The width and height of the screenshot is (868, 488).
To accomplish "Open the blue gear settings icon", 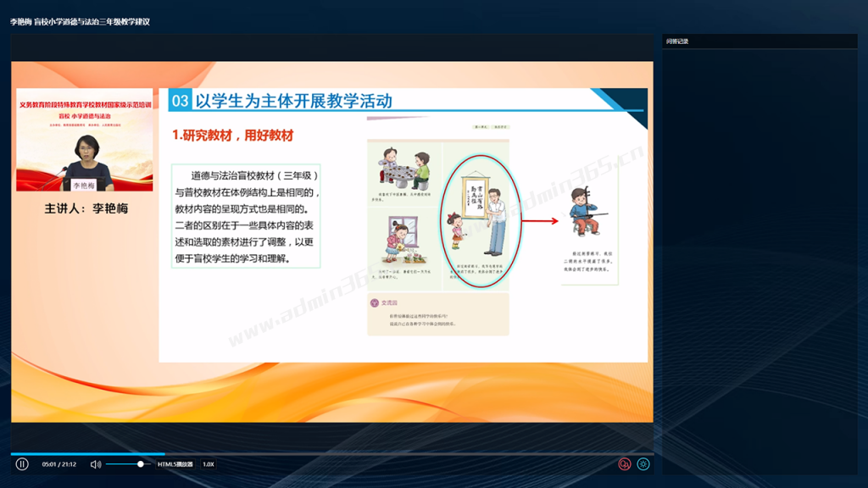I will tap(643, 464).
